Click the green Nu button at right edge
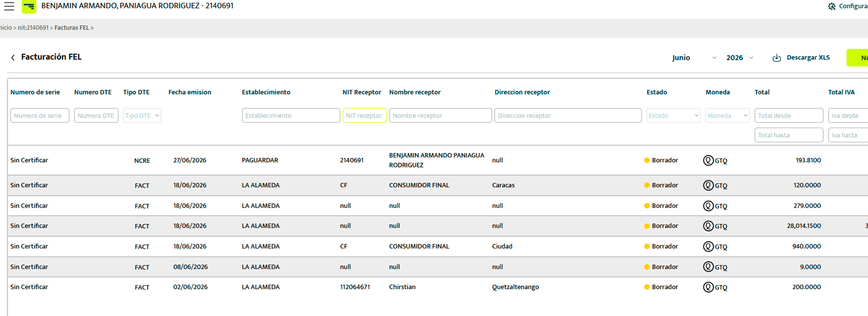Screen dimensions: 868x316 click(x=858, y=58)
